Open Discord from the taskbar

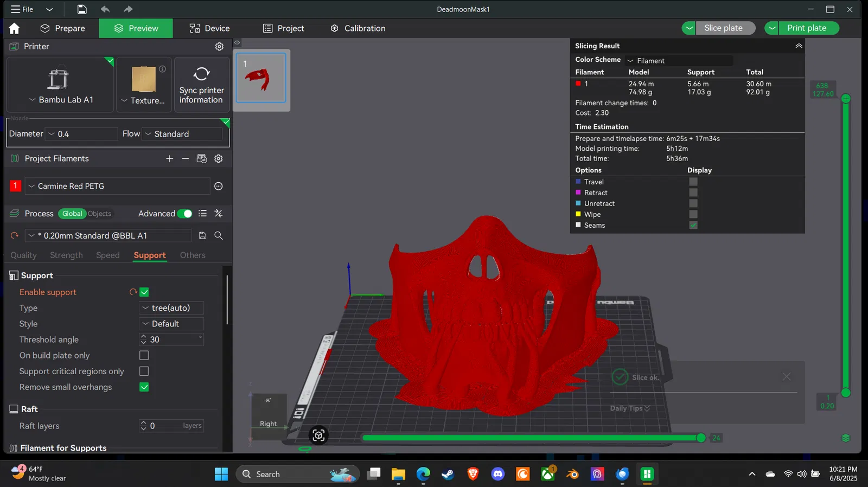point(497,474)
